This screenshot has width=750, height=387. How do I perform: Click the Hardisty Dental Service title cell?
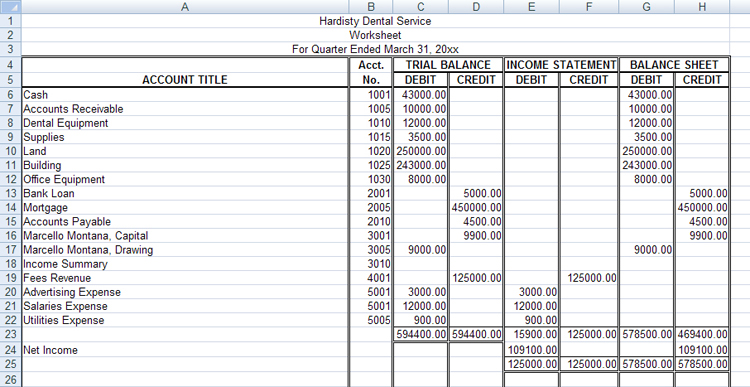pos(375,21)
